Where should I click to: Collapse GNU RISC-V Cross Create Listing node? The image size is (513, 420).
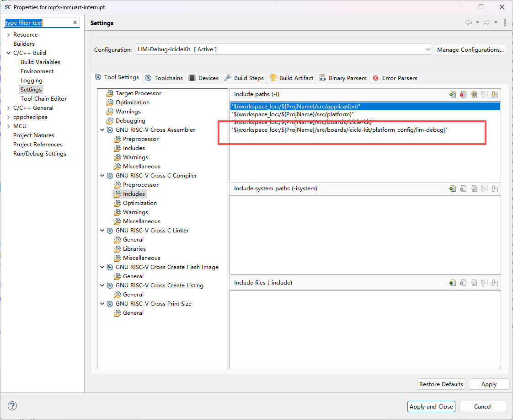[102, 286]
